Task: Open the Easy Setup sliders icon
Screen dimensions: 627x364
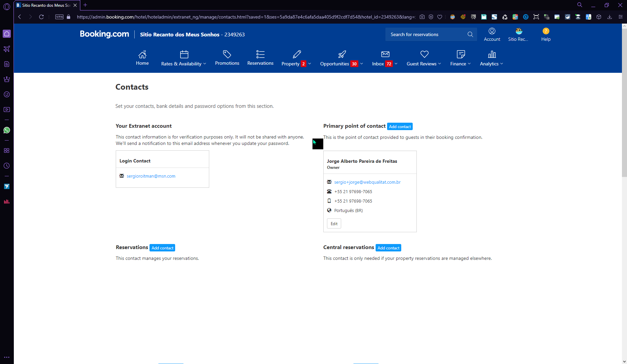Action: pos(620,17)
